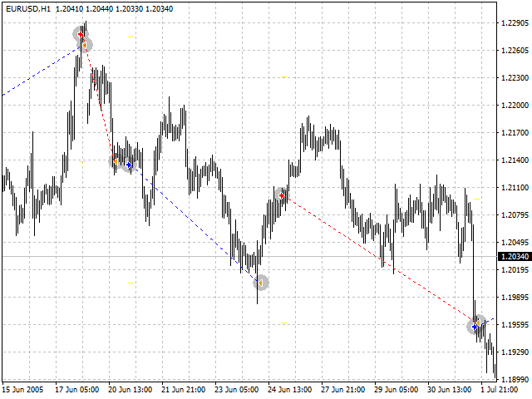Click the 27 Jun 21:00 time label

(x=343, y=390)
